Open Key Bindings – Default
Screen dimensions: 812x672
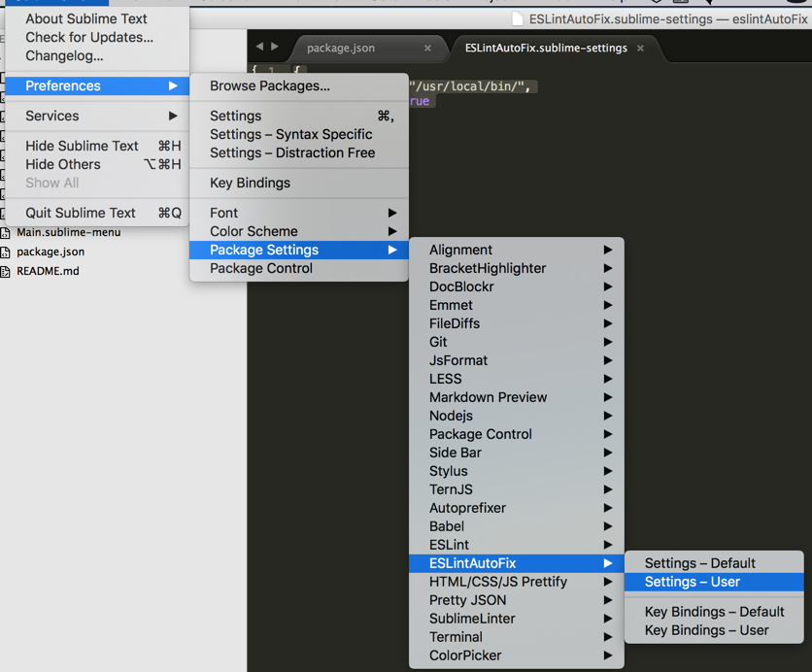coord(714,612)
